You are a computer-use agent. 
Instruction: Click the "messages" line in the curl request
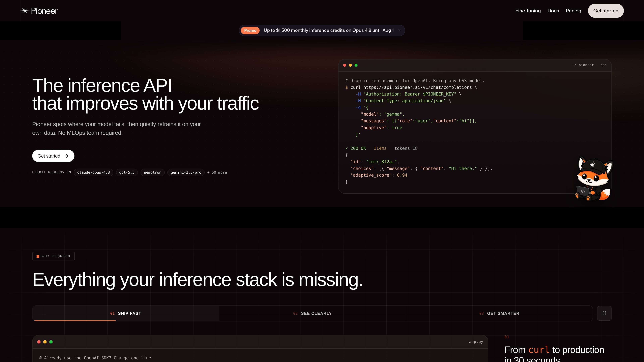(419, 121)
